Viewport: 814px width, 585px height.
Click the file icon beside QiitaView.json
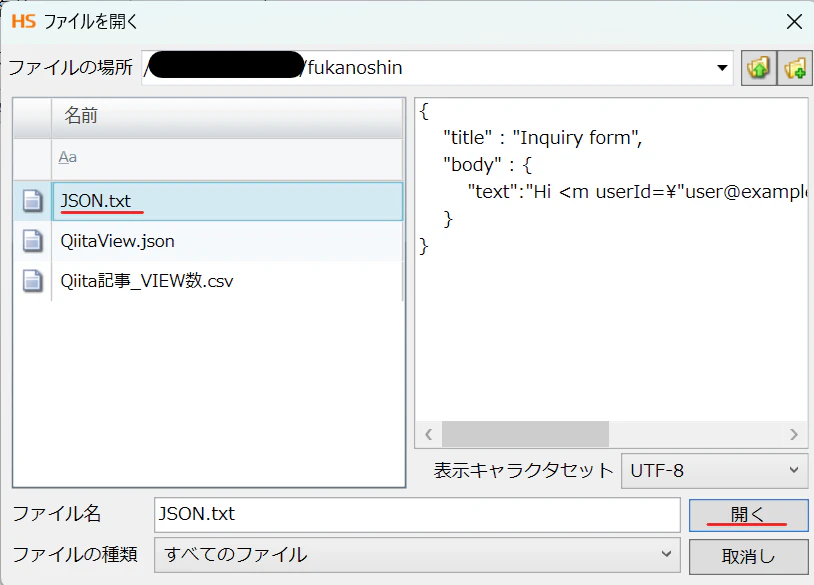click(x=32, y=241)
